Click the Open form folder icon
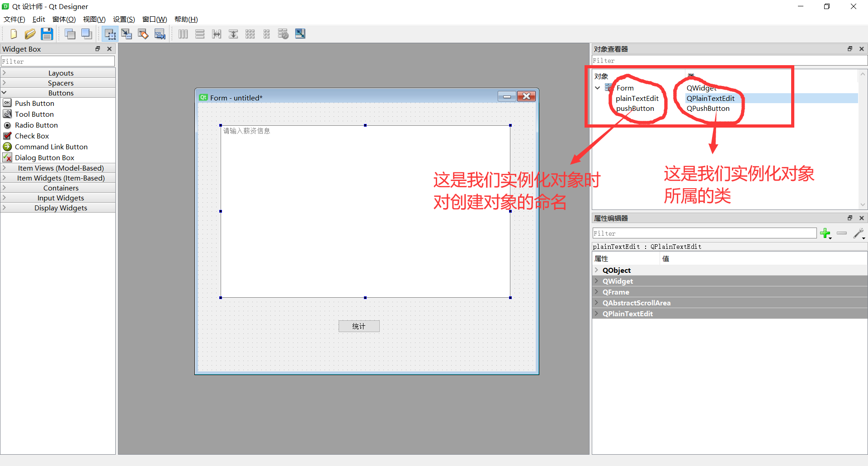The height and width of the screenshot is (466, 868). coord(30,34)
